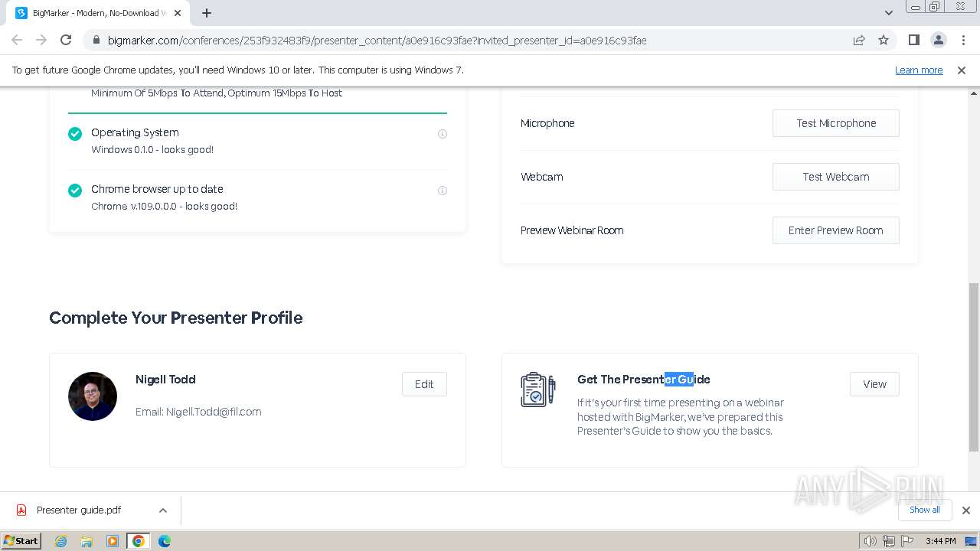View the Presenter Guide
This screenshot has height=551, width=980.
pos(874,384)
